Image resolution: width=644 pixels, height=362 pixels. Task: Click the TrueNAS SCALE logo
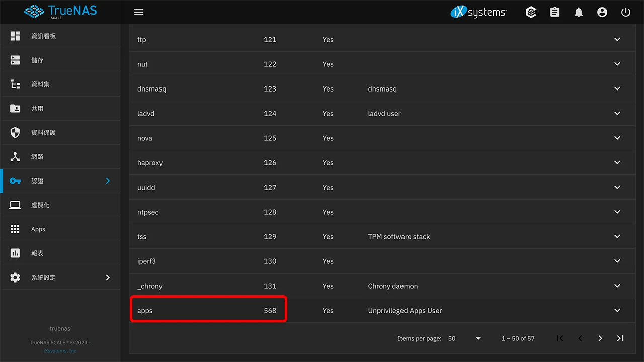click(60, 12)
